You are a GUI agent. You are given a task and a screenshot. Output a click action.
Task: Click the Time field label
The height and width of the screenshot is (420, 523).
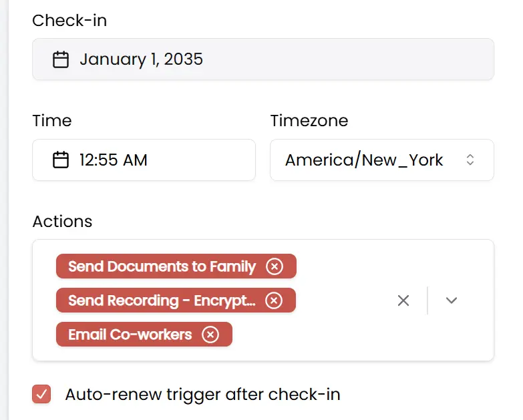pos(52,120)
